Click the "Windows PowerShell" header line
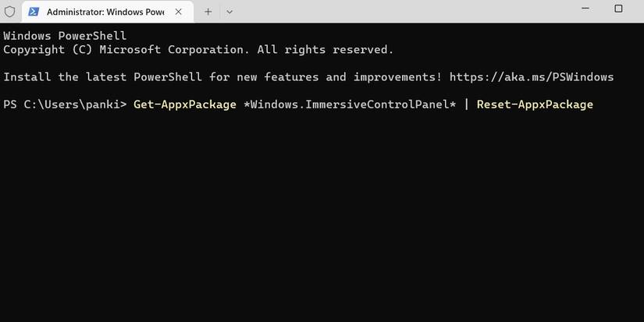 tap(65, 36)
